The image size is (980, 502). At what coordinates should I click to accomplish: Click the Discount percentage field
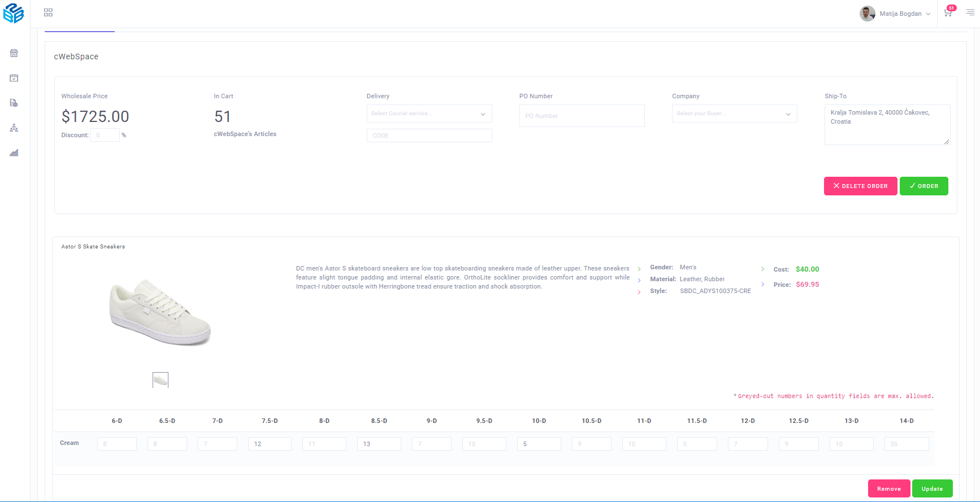pos(105,135)
